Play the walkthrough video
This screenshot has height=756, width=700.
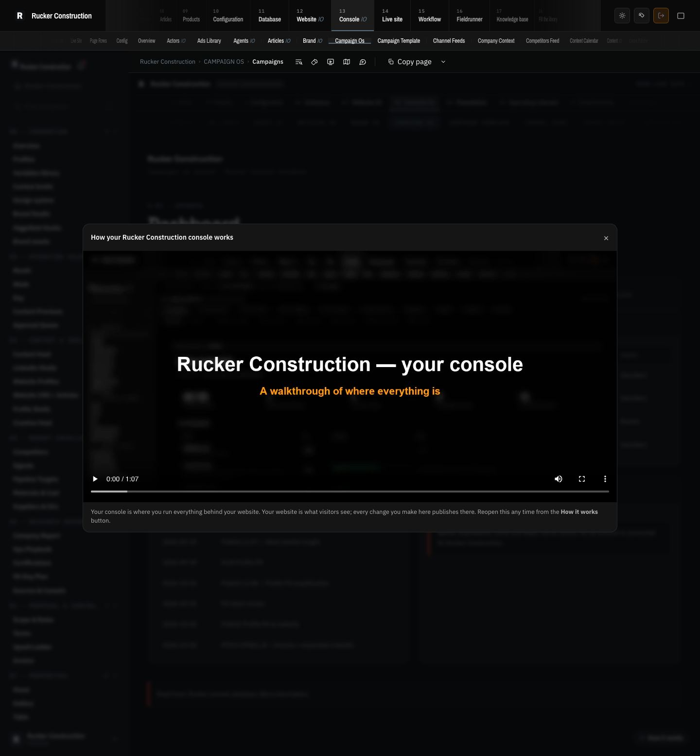(95, 479)
